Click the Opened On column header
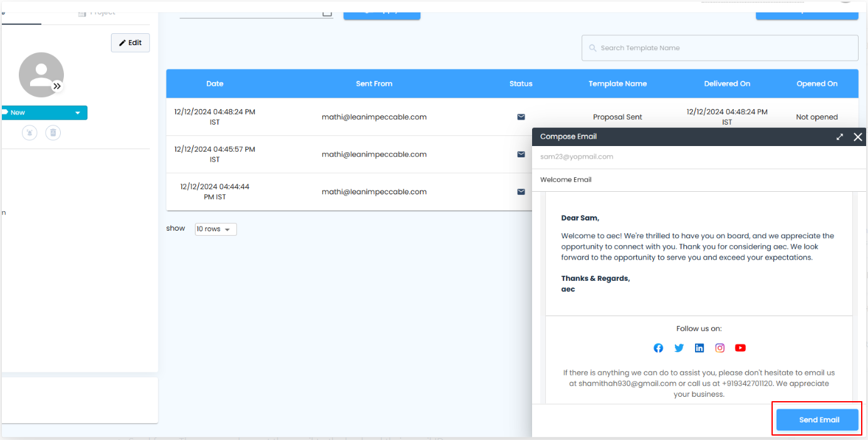The image size is (868, 440). point(817,83)
